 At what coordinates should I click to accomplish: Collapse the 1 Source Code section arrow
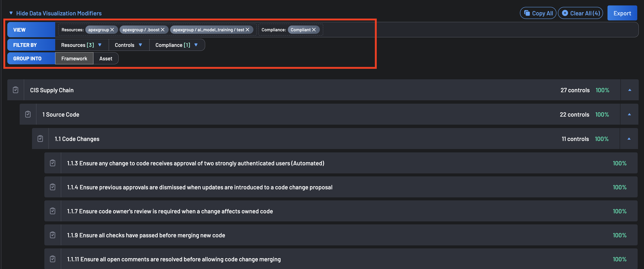click(629, 114)
